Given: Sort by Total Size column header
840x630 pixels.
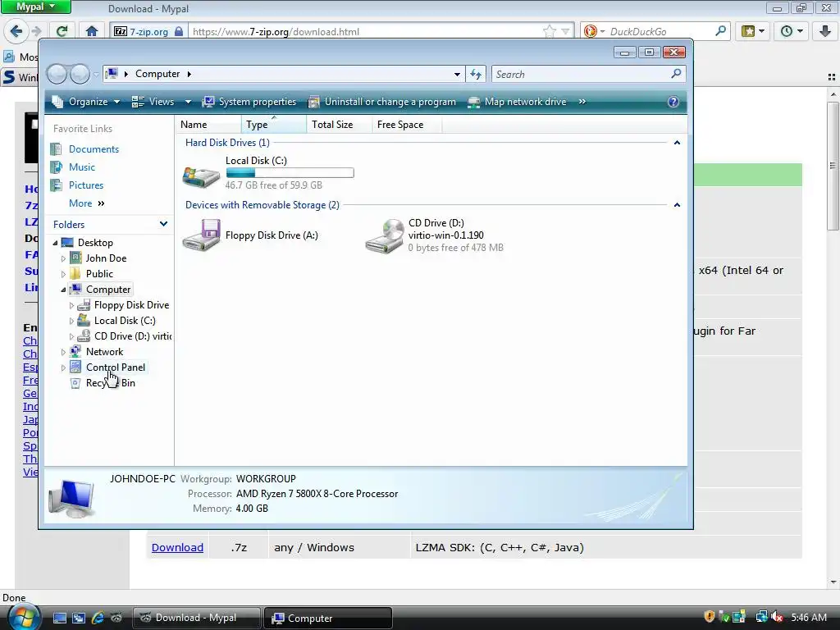Looking at the screenshot, I should tap(339, 125).
